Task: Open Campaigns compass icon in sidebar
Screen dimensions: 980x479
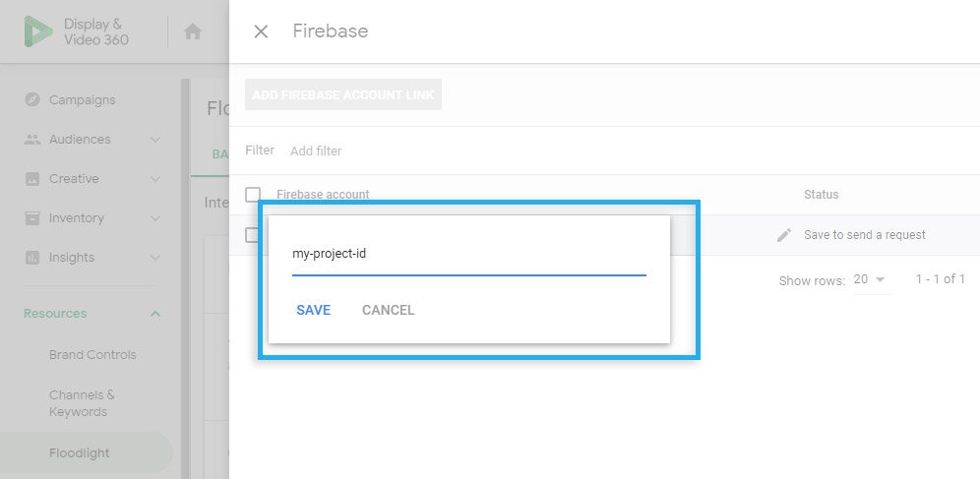Action: click(x=32, y=100)
